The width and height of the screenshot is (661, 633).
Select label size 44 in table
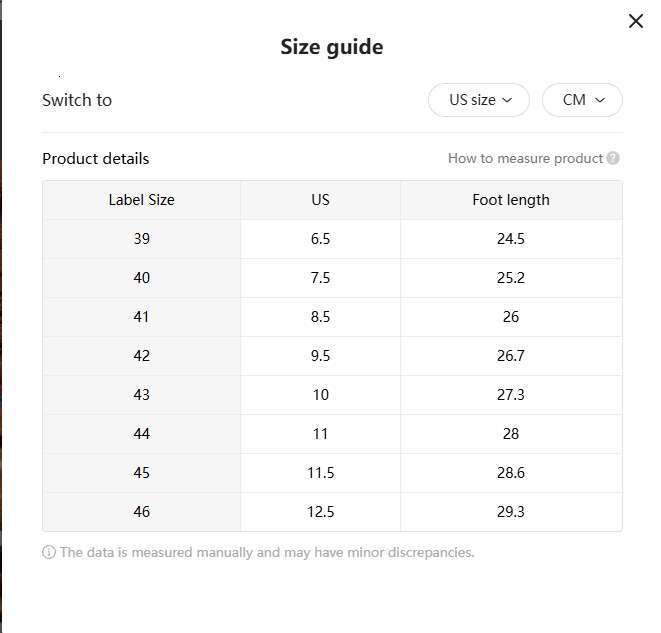[141, 434]
